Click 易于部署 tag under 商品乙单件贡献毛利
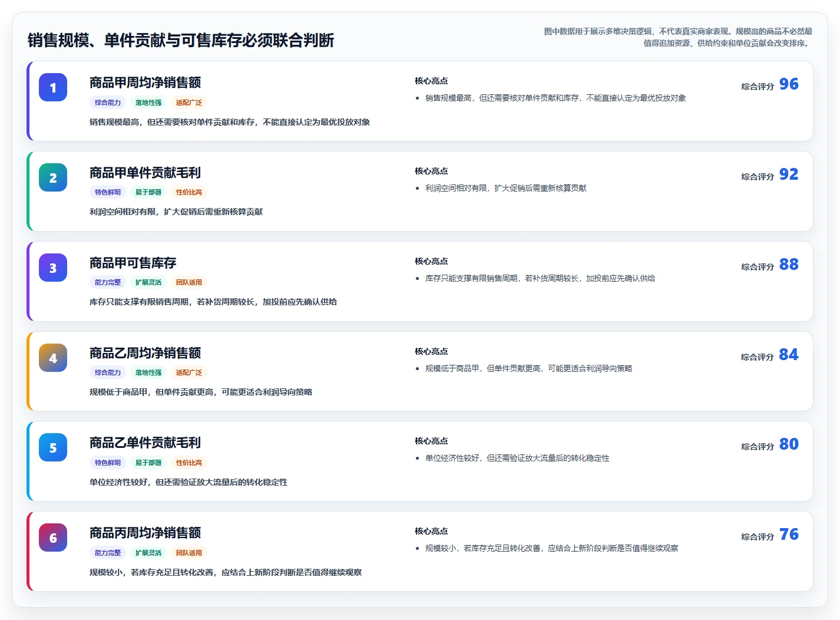Viewport: 840px width, 620px height. click(148, 463)
